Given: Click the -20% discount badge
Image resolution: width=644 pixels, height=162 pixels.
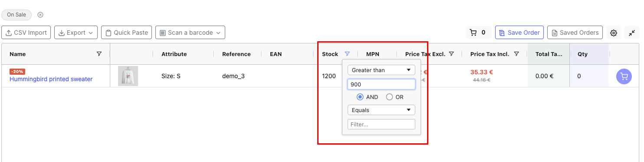Looking at the screenshot, I should [x=17, y=72].
